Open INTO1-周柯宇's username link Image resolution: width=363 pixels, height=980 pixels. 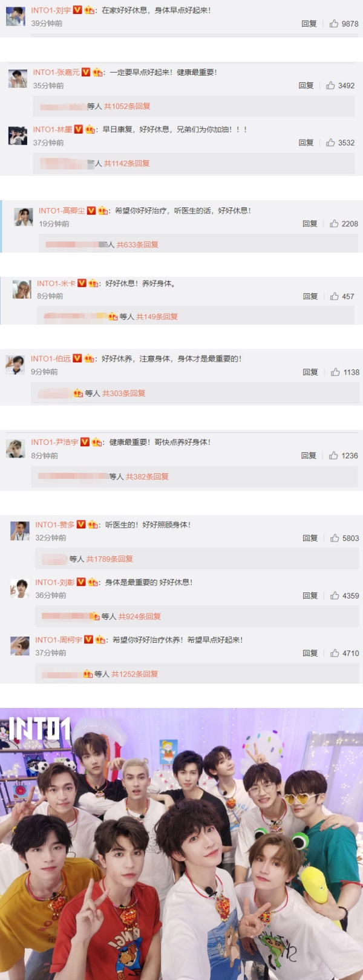[x=59, y=640]
